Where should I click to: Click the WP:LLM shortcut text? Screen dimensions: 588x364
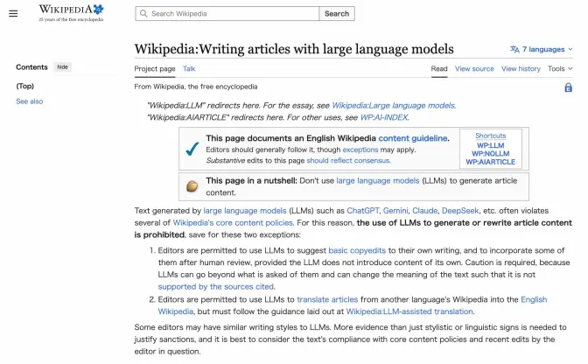pos(491,145)
